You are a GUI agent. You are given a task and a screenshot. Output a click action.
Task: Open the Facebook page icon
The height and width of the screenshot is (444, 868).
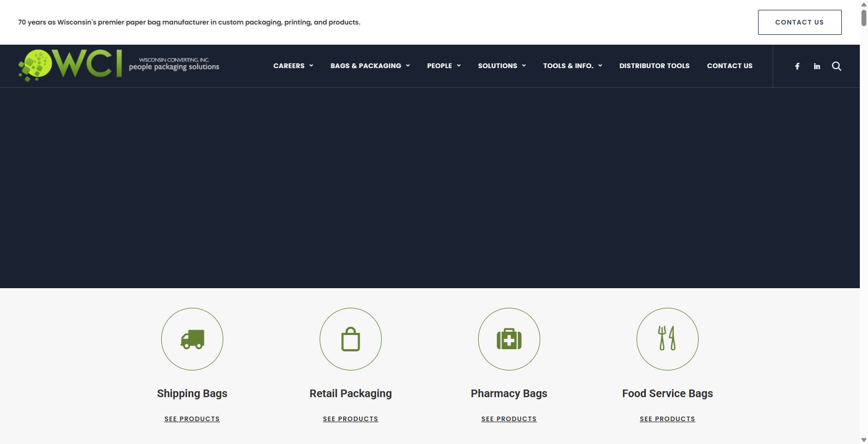click(797, 66)
